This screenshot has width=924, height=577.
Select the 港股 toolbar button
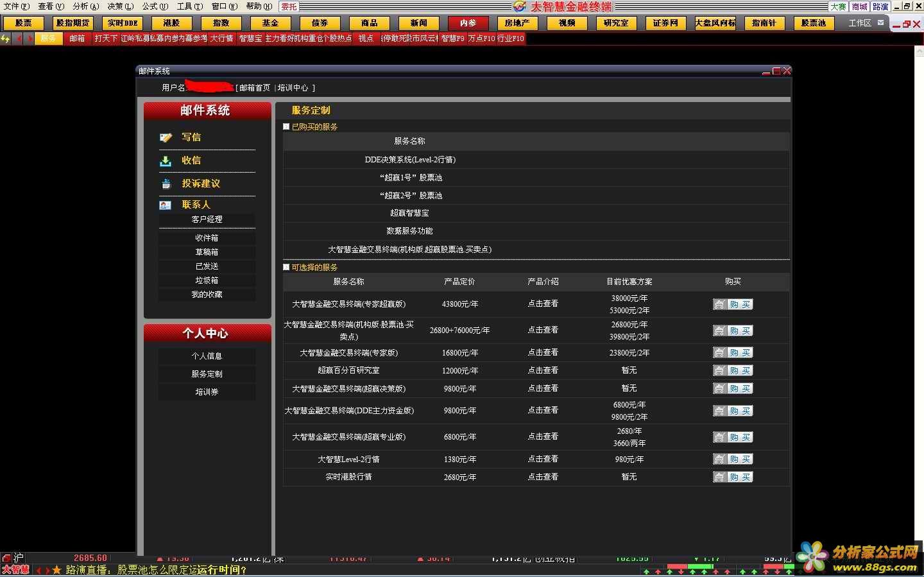[172, 23]
